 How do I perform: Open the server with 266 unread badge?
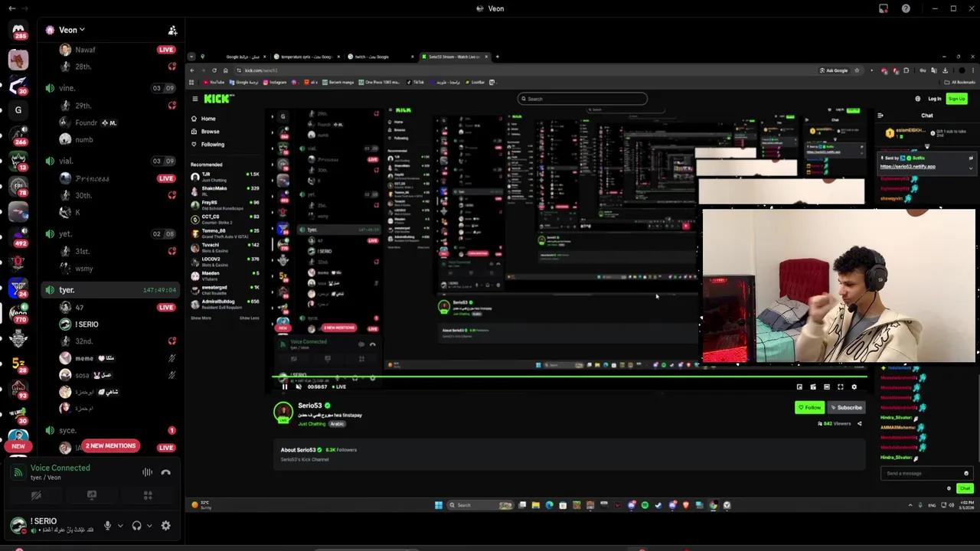tap(18, 135)
